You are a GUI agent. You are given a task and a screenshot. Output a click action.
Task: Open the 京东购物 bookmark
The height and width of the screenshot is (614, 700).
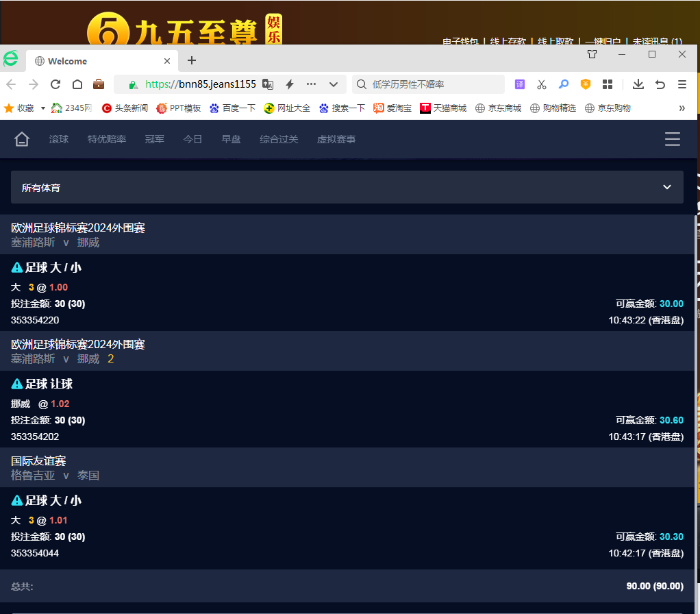[608, 108]
